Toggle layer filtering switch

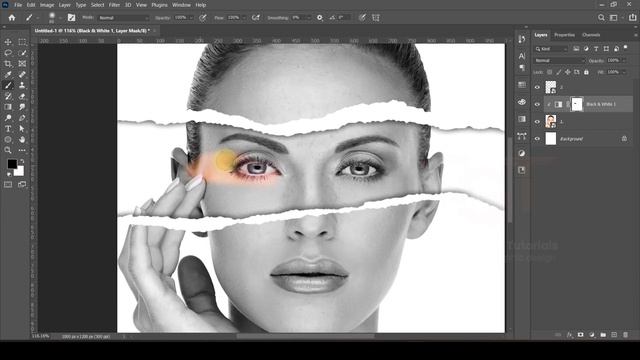pyautogui.click(x=626, y=48)
